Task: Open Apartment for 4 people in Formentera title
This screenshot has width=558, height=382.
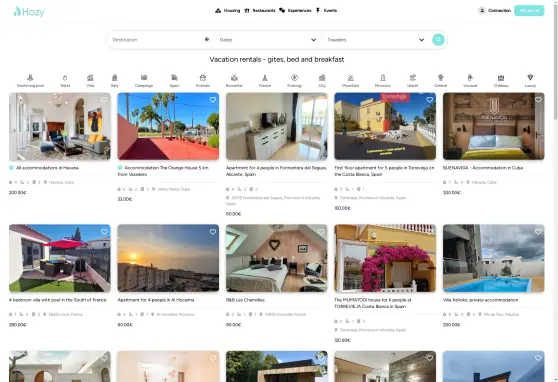Action: point(277,171)
